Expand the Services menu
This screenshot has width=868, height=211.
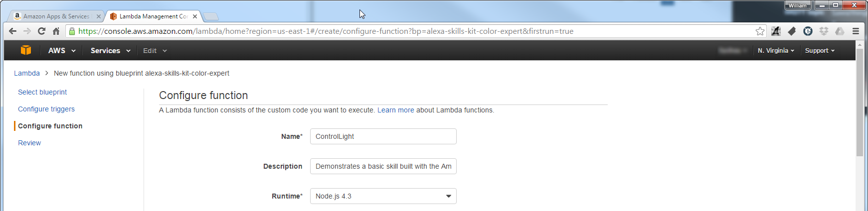pos(110,51)
